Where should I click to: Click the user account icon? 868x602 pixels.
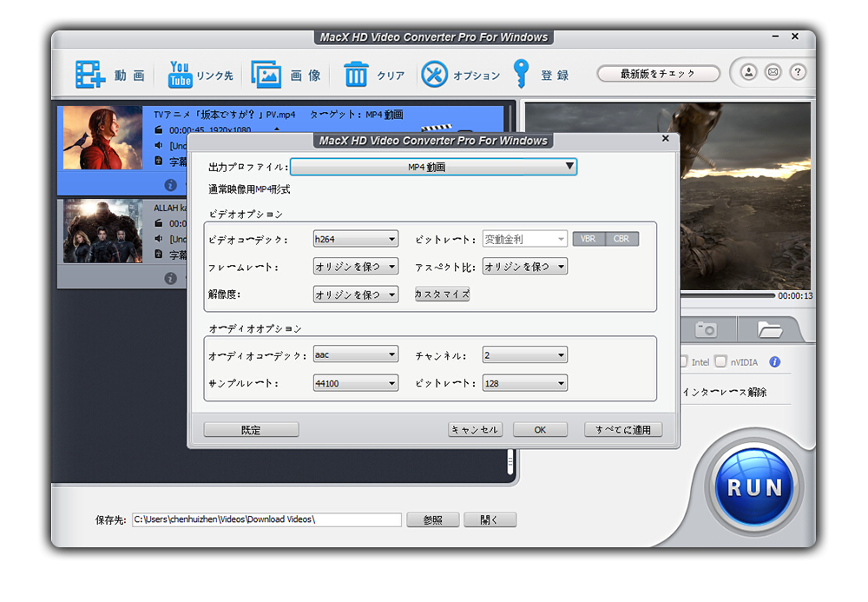click(x=749, y=72)
